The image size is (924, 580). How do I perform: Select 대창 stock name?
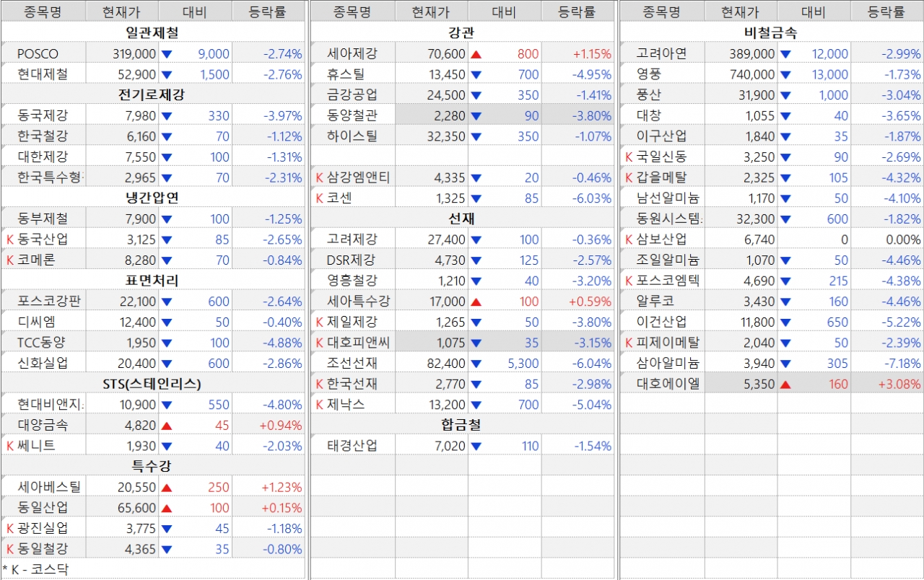click(649, 115)
